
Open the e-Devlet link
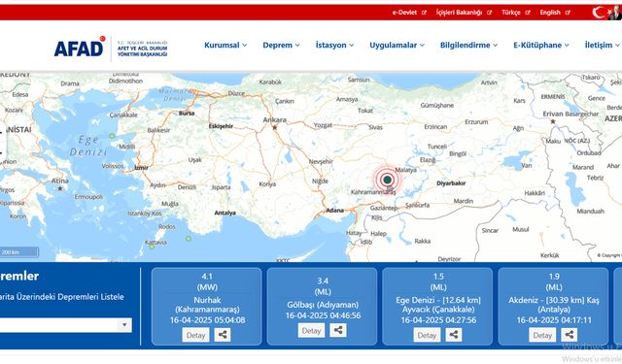tap(404, 13)
